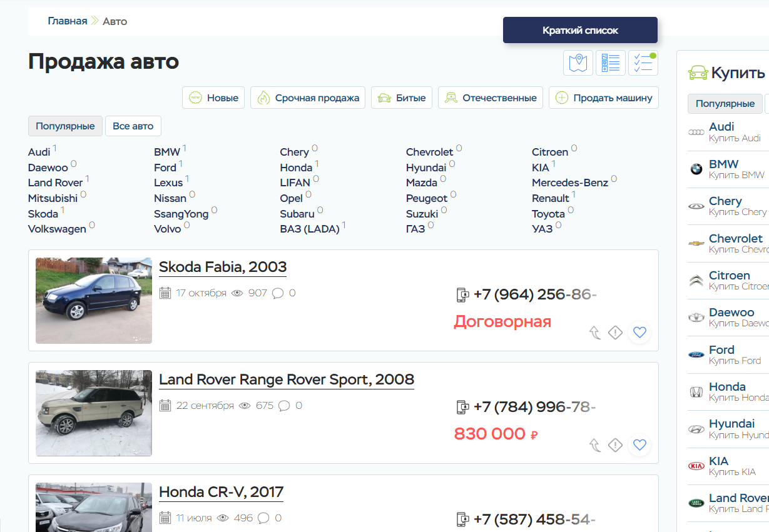Report the Skoda Fabia listing

pos(615,333)
